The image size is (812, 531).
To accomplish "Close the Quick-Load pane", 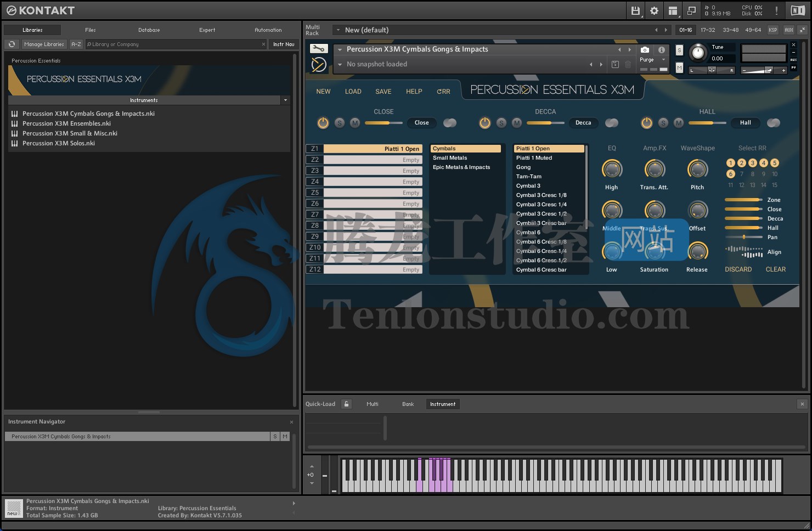I will 802,404.
